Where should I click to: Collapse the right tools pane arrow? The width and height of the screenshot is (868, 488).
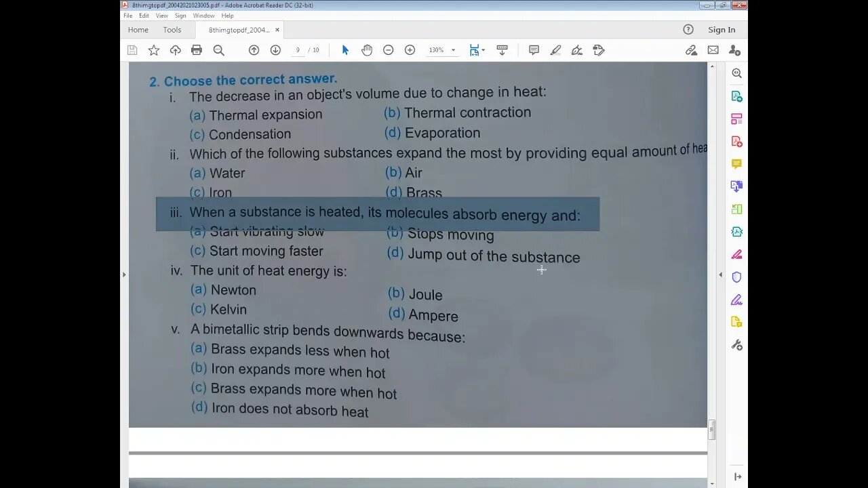coord(720,274)
